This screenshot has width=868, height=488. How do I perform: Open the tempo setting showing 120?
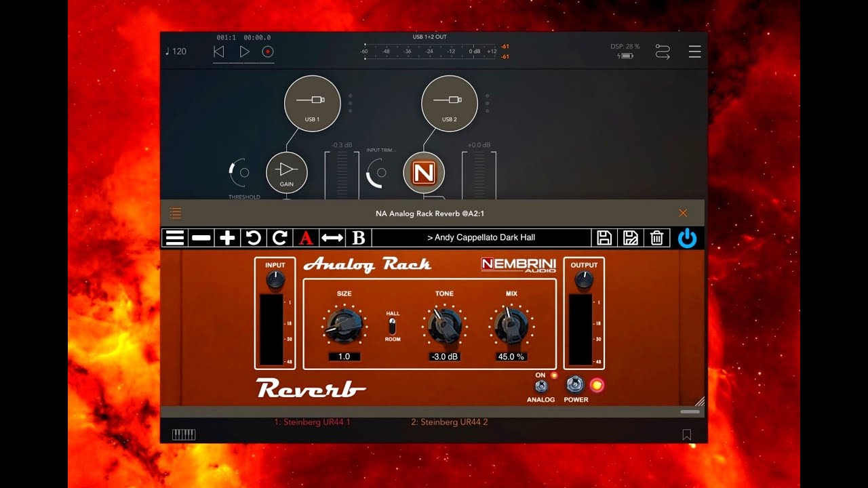[176, 52]
